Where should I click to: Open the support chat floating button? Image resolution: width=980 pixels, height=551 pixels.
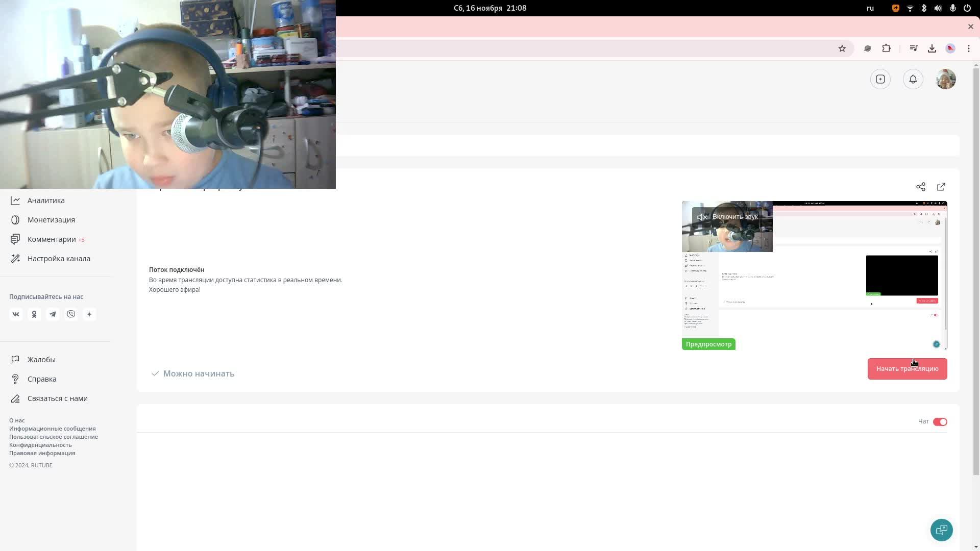coord(941,530)
